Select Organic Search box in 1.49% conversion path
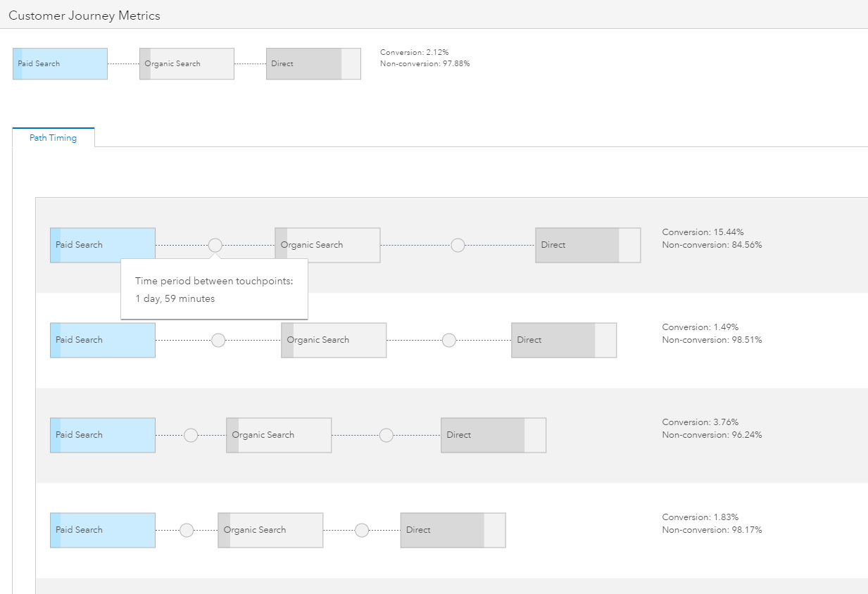Viewport: 868px width, 594px height. click(x=334, y=340)
